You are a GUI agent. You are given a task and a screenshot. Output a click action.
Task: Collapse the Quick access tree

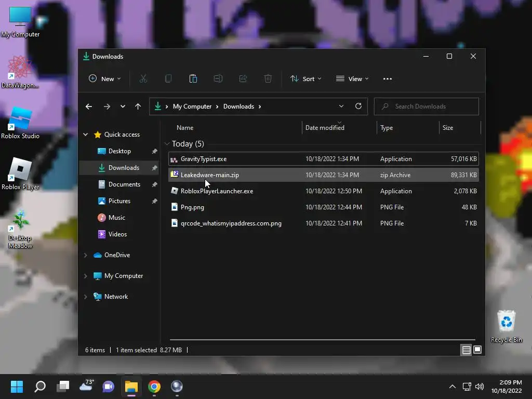86,135
